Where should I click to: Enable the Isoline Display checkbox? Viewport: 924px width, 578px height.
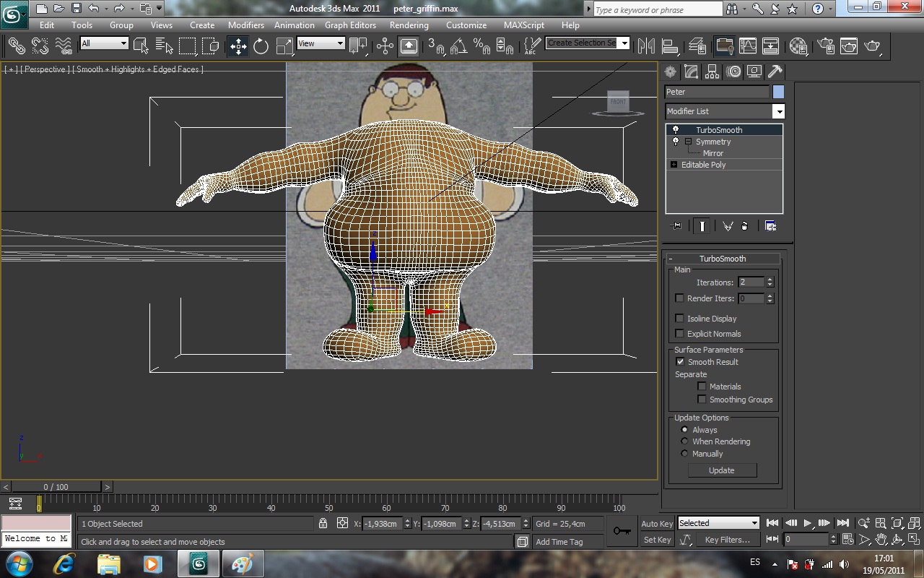pyautogui.click(x=679, y=319)
